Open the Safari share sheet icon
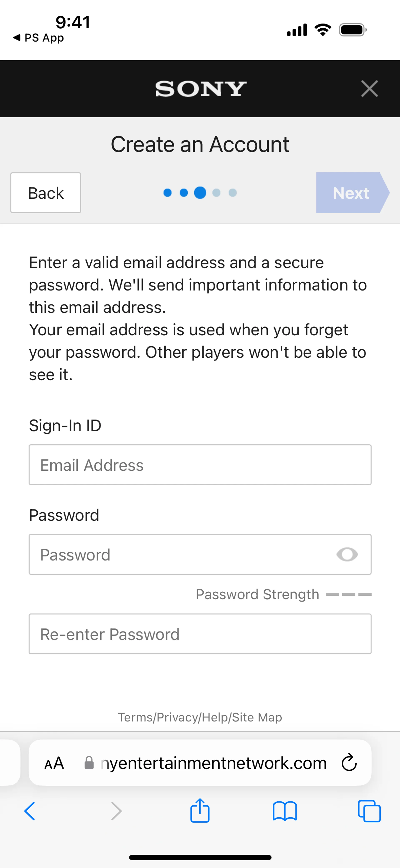The height and width of the screenshot is (868, 400). point(200,811)
